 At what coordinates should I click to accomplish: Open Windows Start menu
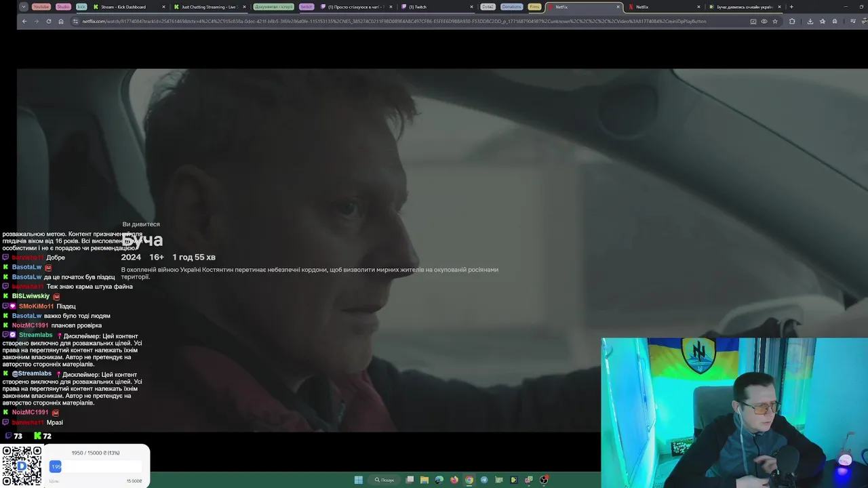click(x=358, y=480)
